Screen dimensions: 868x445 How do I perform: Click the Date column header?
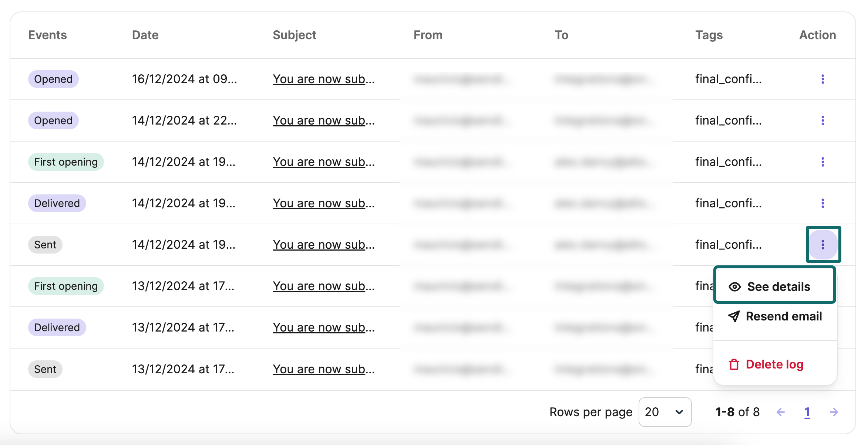(x=145, y=35)
